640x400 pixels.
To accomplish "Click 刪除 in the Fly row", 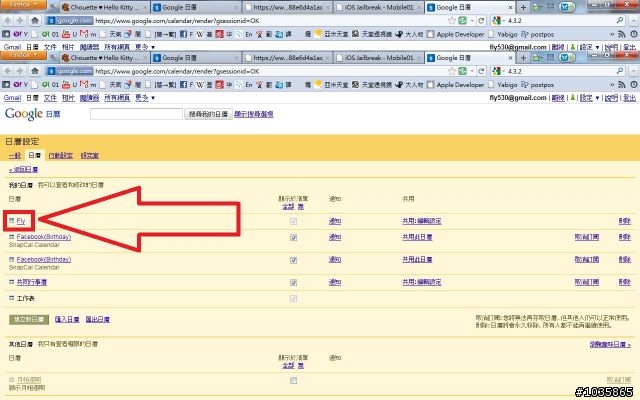I will point(624,221).
